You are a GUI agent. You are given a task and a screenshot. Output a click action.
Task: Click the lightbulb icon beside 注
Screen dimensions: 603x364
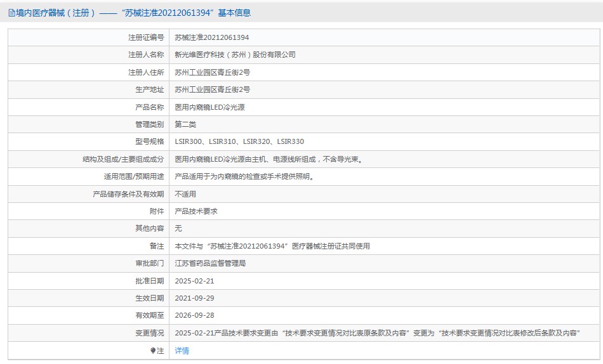pos(153,351)
